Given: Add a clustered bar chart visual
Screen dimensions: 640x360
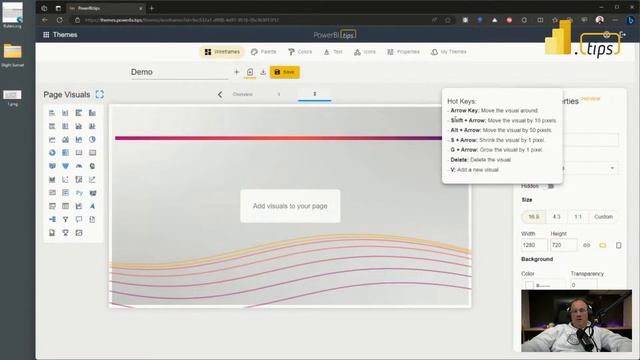Looking at the screenshot, I should pos(79,113).
